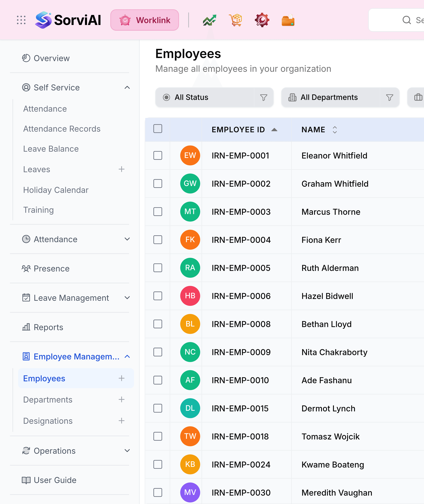Click the NC avatar for Nita Chakraborty

190,352
